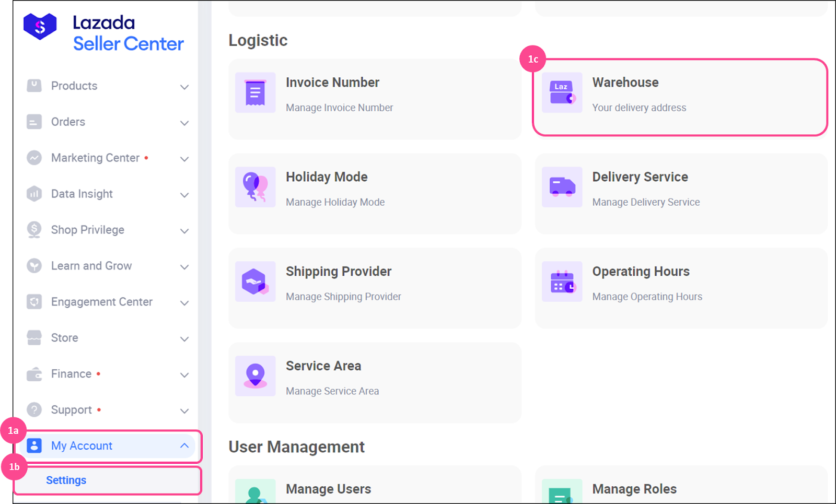Click the 'Manage Holiday Mode' description
This screenshot has width=836, height=504.
click(x=335, y=202)
